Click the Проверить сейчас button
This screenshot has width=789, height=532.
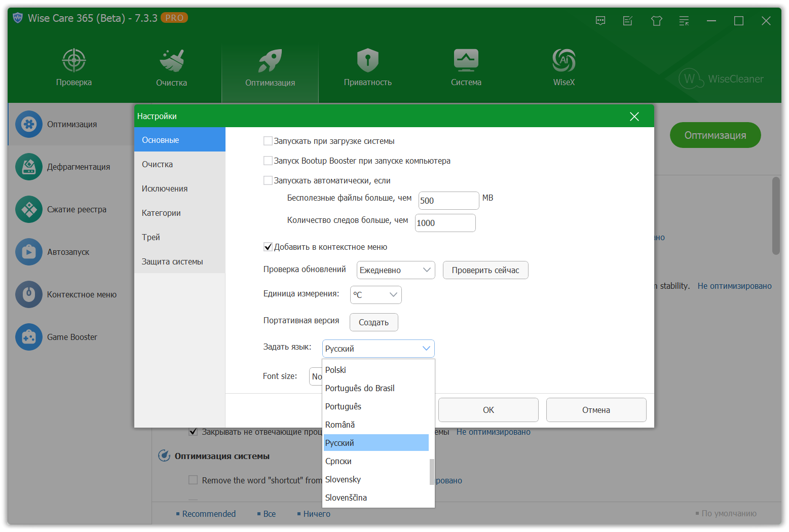click(x=485, y=270)
